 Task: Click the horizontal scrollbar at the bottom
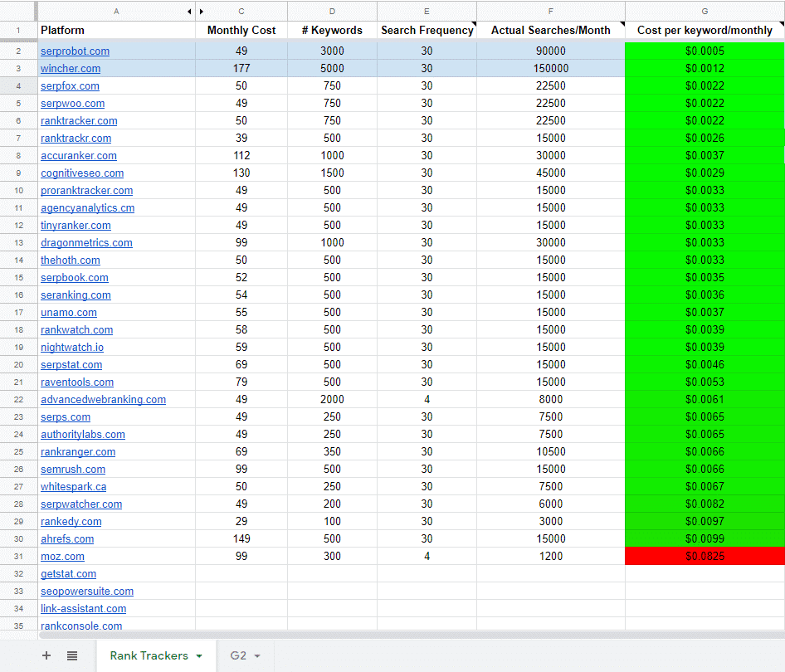tap(412, 635)
